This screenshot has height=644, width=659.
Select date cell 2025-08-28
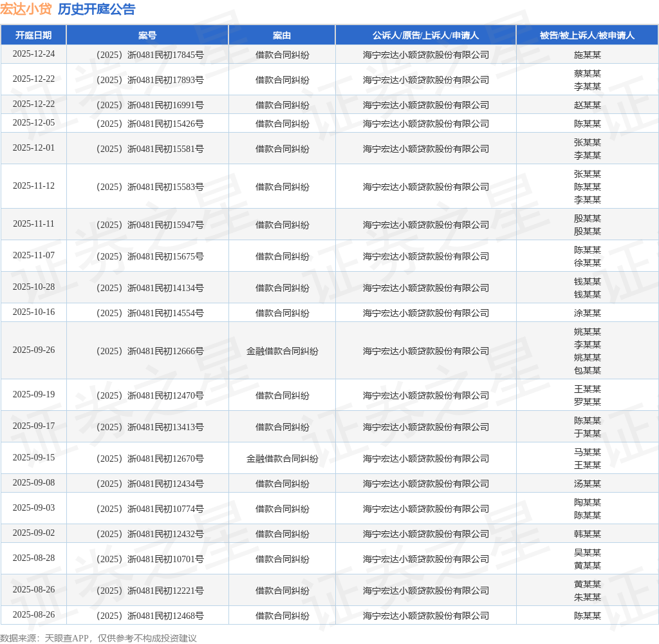33,558
